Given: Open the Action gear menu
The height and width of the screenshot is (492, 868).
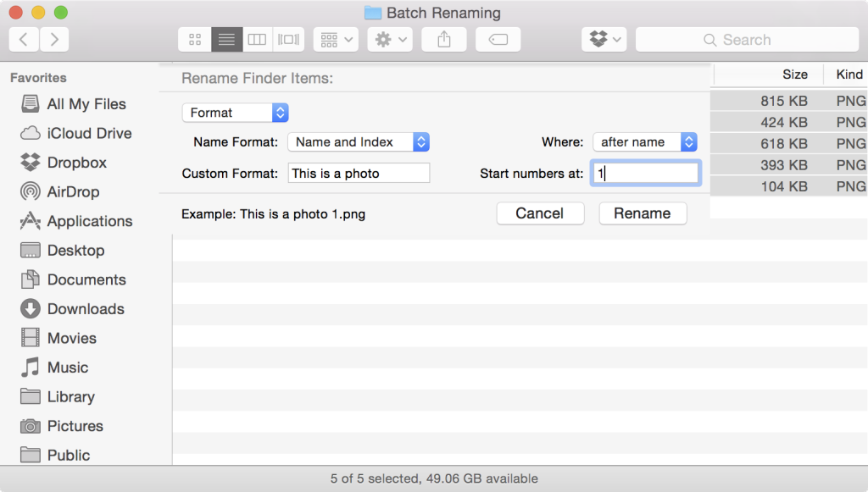Looking at the screenshot, I should tap(390, 39).
